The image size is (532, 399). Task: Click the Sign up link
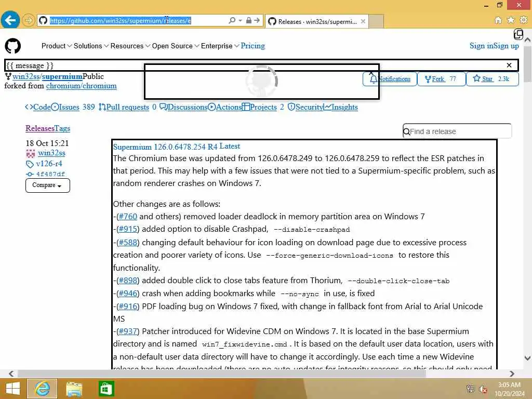[506, 46]
